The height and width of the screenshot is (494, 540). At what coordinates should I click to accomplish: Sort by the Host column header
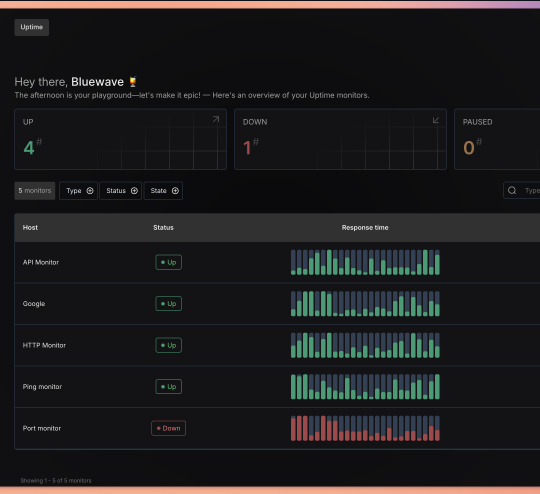[30, 227]
